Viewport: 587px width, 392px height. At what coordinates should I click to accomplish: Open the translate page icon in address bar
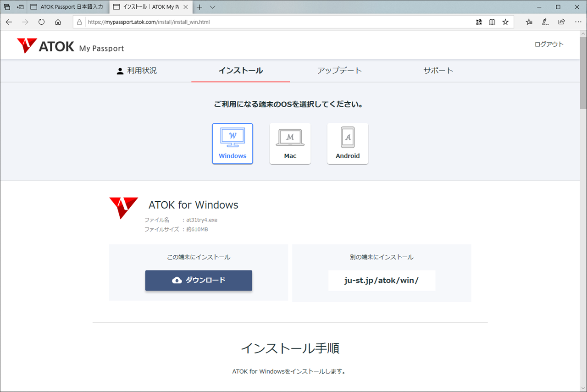pyautogui.click(x=479, y=22)
